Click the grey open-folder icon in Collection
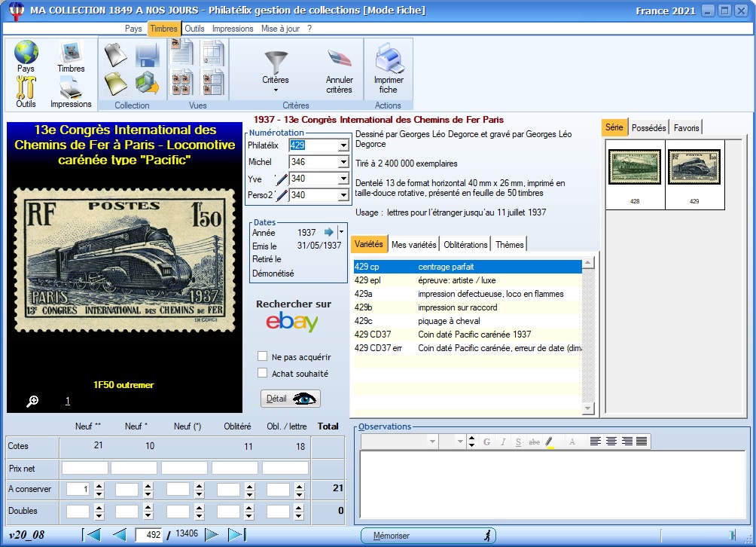The image size is (756, 547). pos(116,54)
